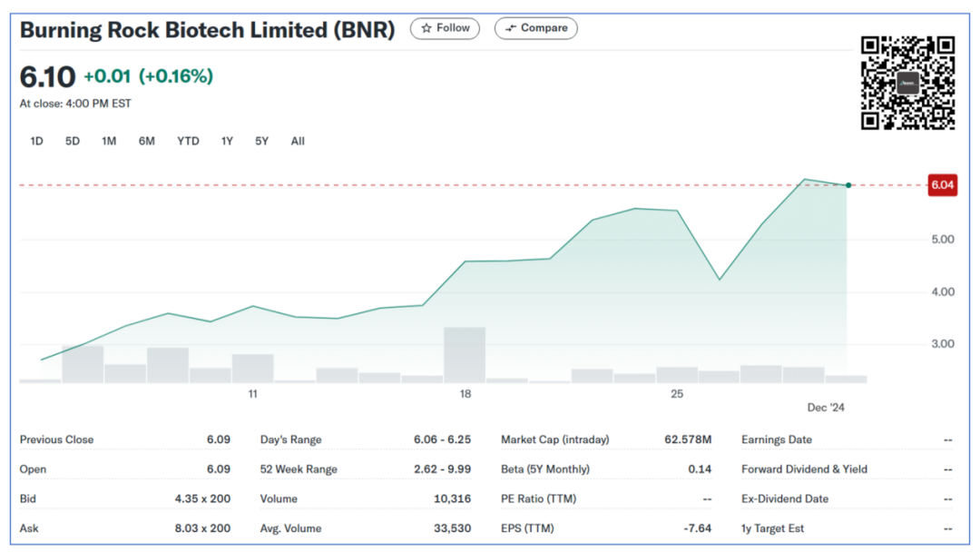Image resolution: width=980 pixels, height=553 pixels.
Task: Click the Market Cap (intraday) label
Action: click(554, 439)
